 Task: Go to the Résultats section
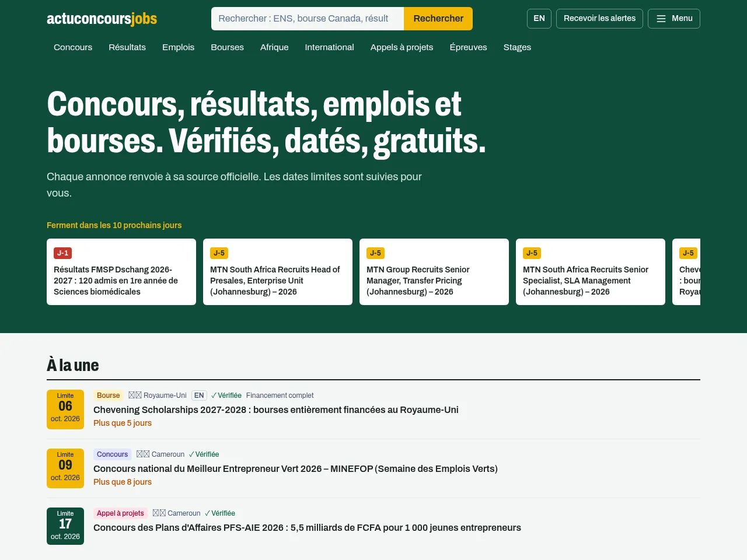[x=127, y=47]
